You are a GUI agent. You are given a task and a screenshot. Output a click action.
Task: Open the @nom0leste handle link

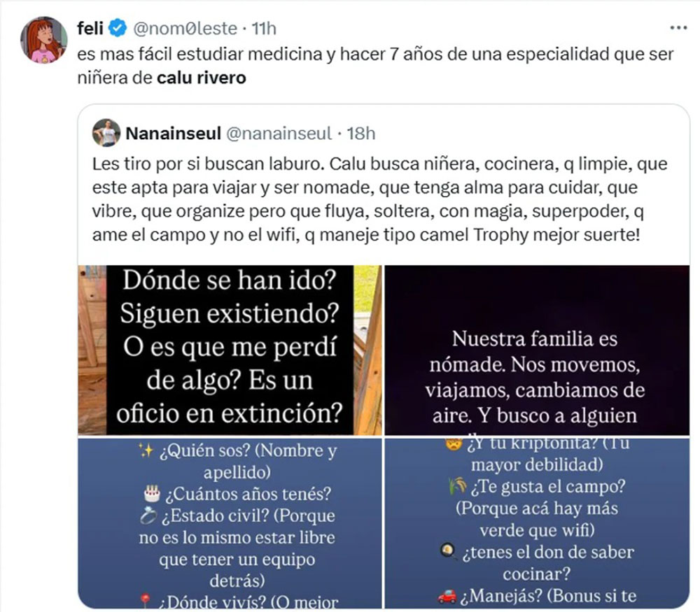181,29
